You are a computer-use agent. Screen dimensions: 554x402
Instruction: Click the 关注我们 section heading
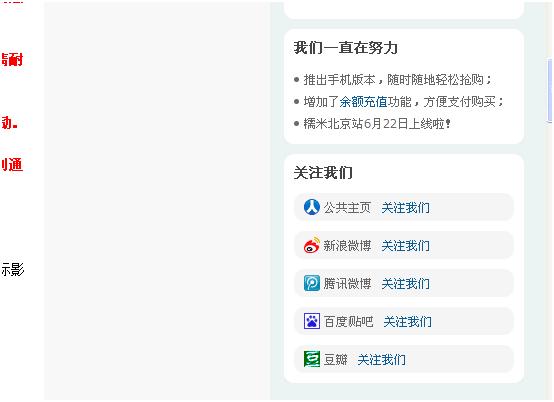pos(323,173)
